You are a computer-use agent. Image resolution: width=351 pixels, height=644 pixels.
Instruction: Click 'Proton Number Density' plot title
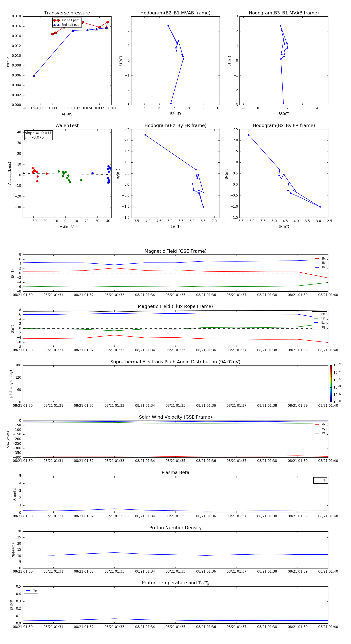tap(175, 528)
